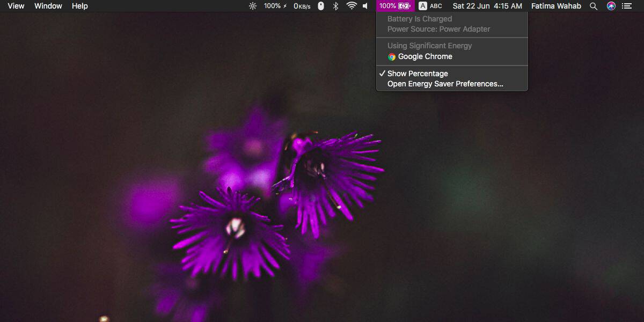Click the volume speaker icon

pyautogui.click(x=365, y=6)
